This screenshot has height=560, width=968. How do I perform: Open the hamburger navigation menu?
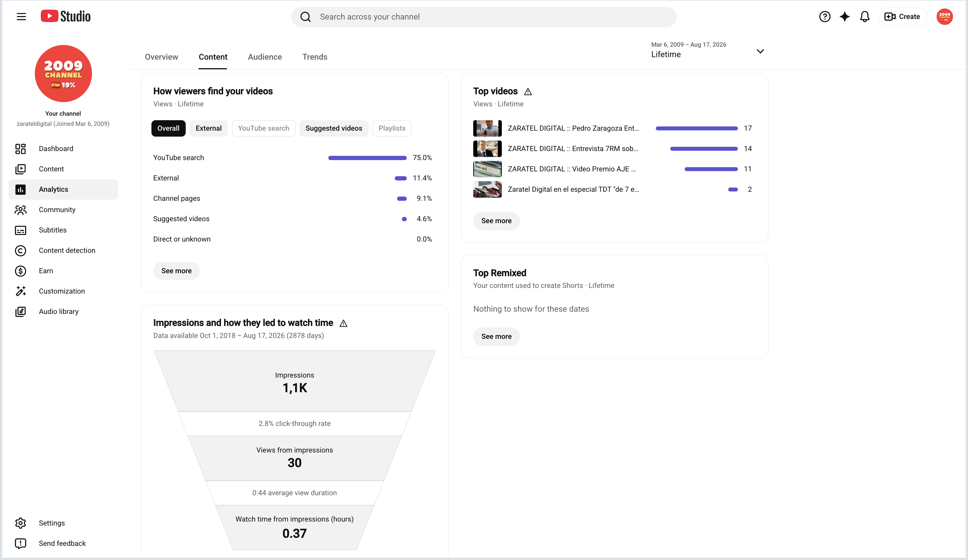(x=21, y=16)
